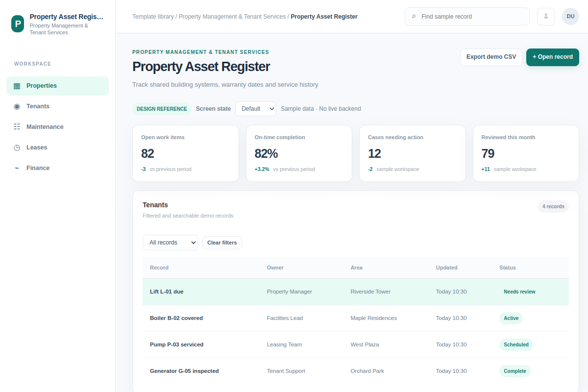Click the DESIGN REFERENCE badge
588x392 pixels.
click(x=162, y=109)
